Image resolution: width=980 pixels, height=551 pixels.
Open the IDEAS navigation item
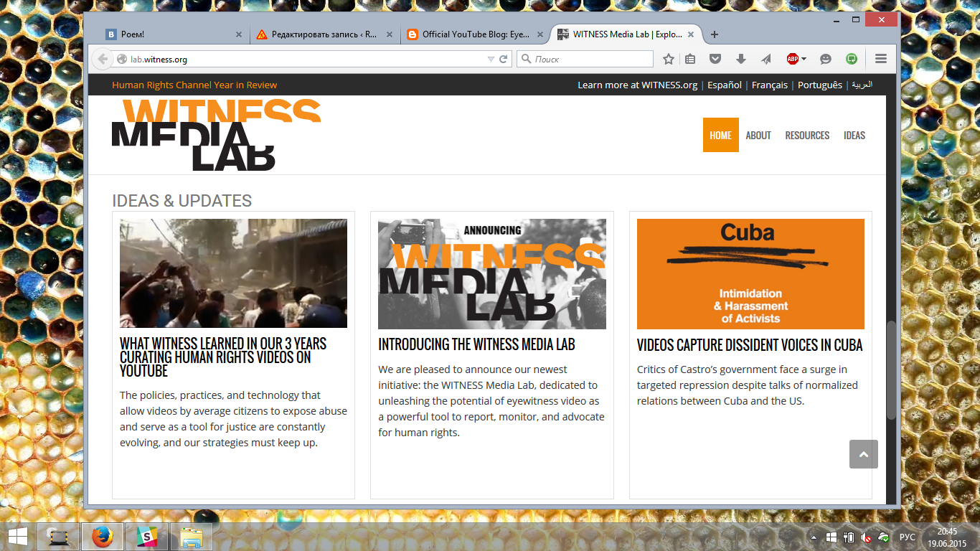coord(854,135)
